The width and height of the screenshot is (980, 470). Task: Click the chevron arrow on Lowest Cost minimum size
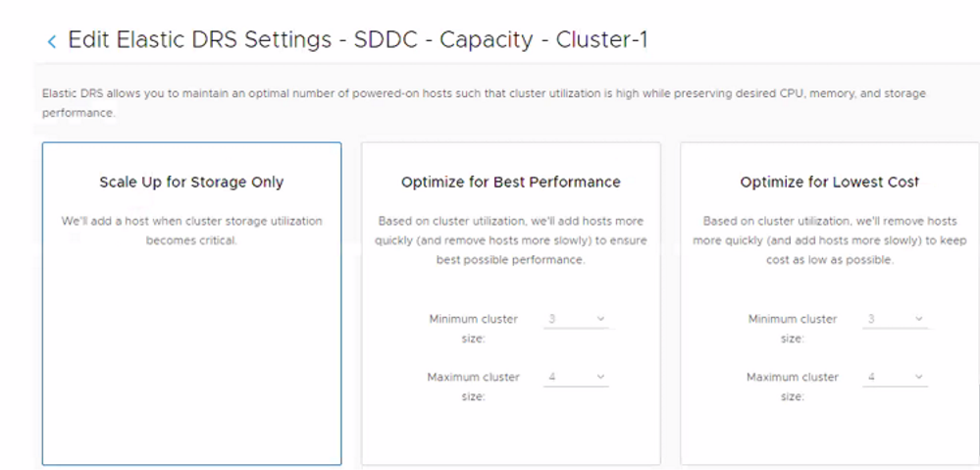tap(919, 319)
